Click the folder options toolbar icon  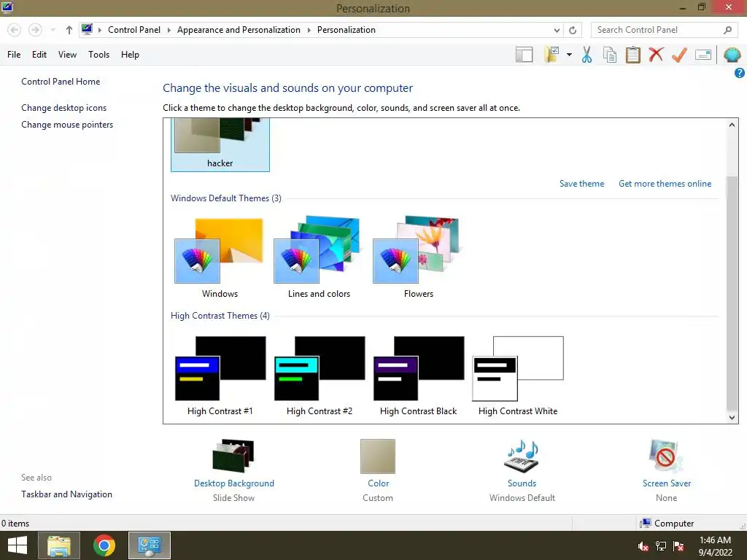[552, 54]
